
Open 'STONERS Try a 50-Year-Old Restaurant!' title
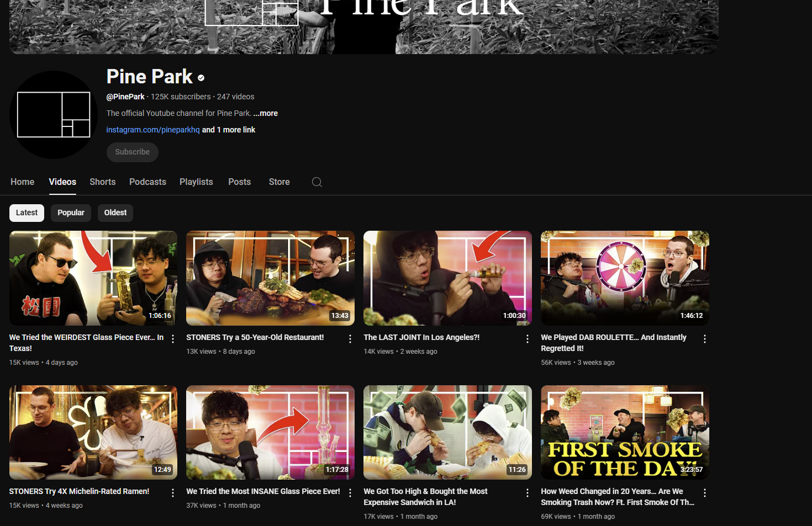point(255,337)
